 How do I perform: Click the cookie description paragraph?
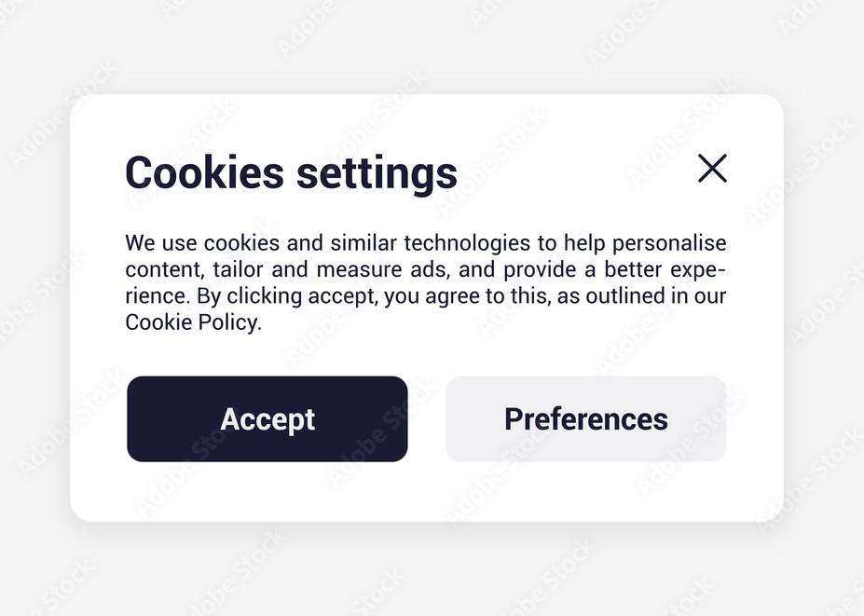425,282
